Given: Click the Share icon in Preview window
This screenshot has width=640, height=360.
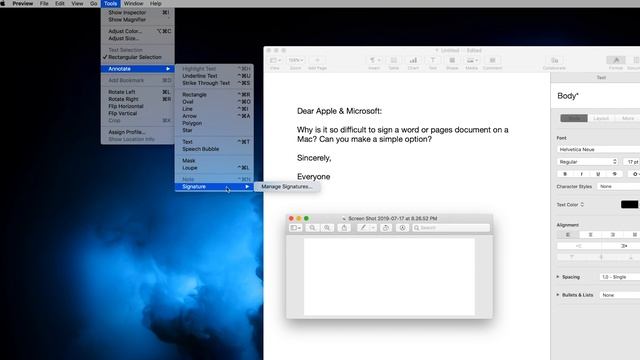Looking at the screenshot, I should [x=344, y=228].
